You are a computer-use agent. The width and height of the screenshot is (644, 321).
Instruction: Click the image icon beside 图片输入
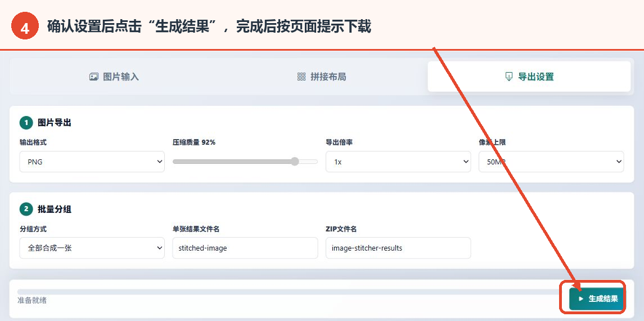pyautogui.click(x=93, y=77)
